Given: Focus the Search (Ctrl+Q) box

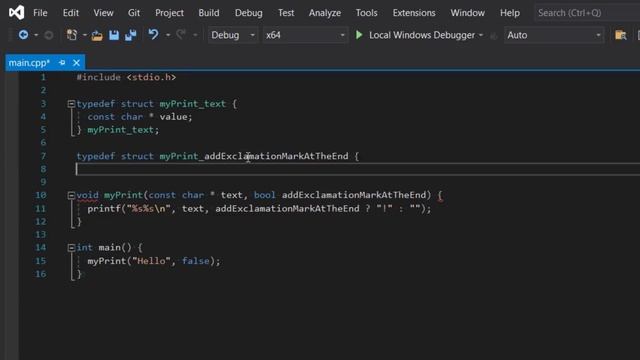Looking at the screenshot, I should pos(587,13).
